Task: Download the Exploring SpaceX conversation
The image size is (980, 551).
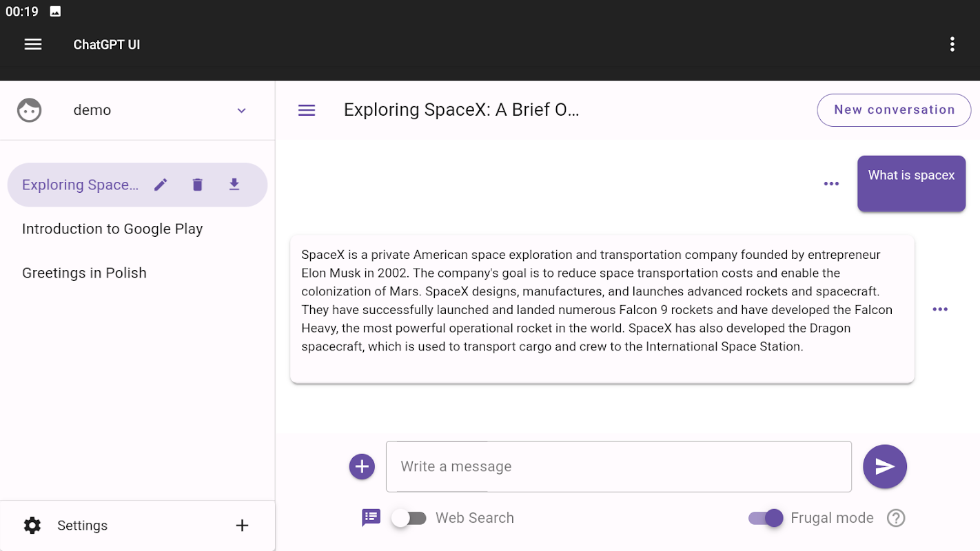Action: 234,185
